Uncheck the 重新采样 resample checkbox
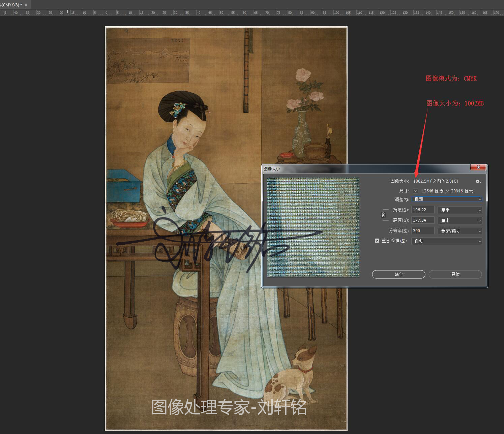The width and height of the screenshot is (504, 434). (377, 241)
